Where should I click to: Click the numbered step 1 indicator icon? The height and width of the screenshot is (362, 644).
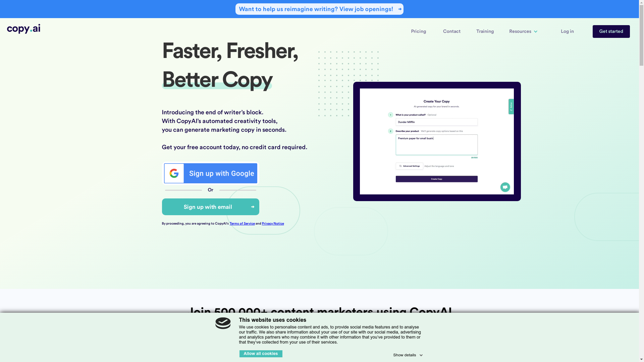390,115
